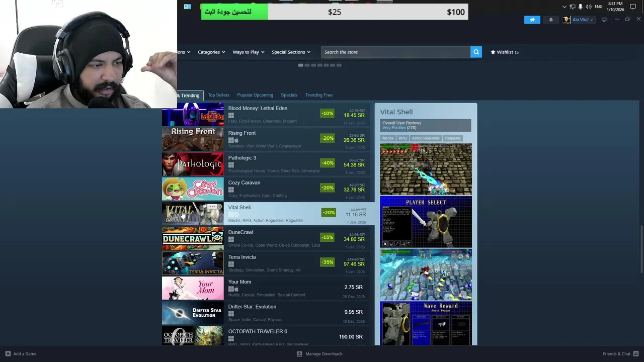This screenshot has width=644, height=362.
Task: Open the Pathologic 3 capsule image
Action: [x=193, y=164]
